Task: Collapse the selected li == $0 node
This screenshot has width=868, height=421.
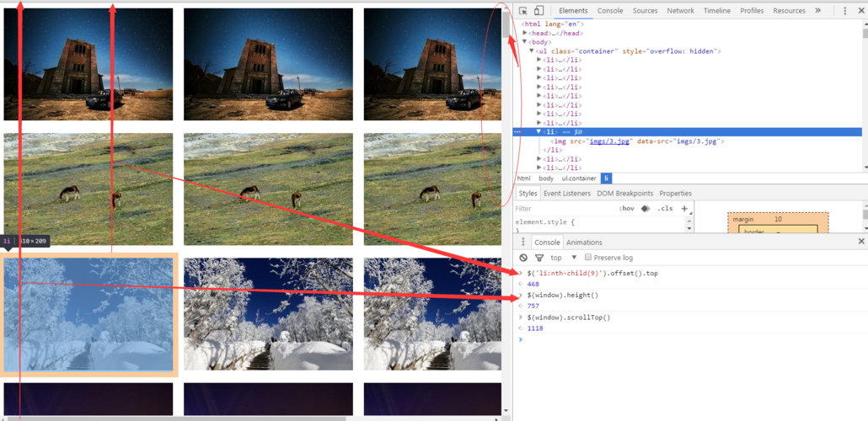Action: [538, 131]
